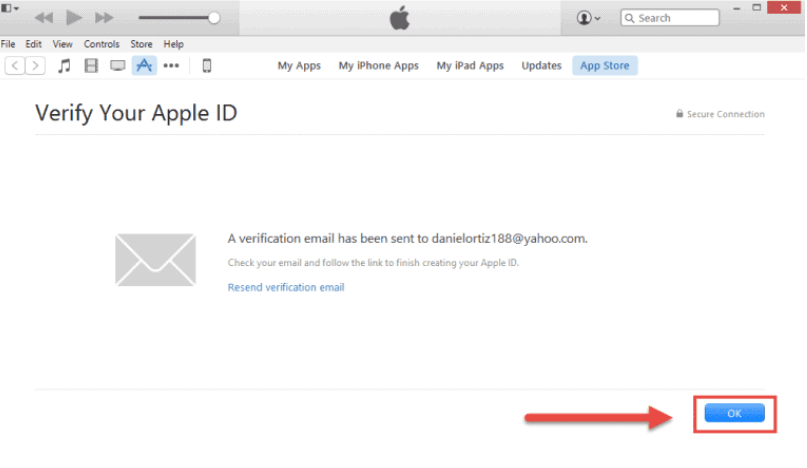Viewport: 807px width, 468px height.
Task: Click the Verify Your Apple ID heading
Action: click(x=136, y=113)
